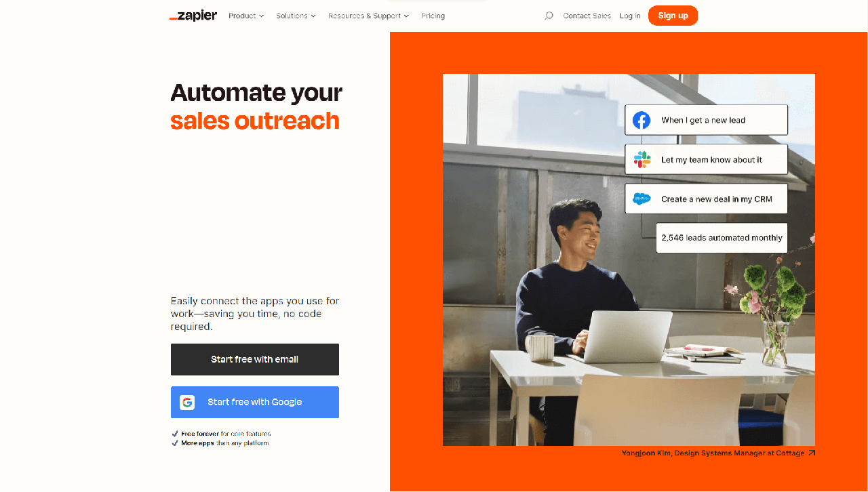The width and height of the screenshot is (868, 492).
Task: Open the Pricing page
Action: click(433, 16)
